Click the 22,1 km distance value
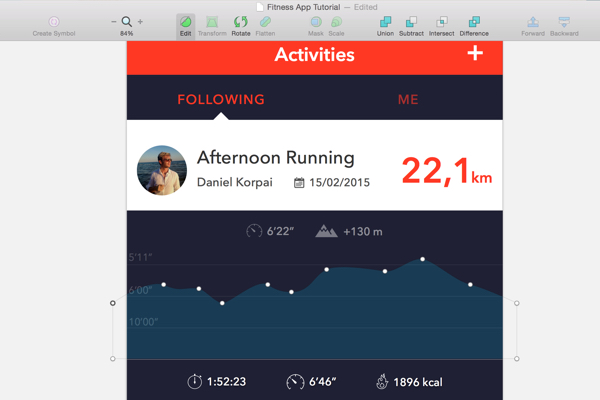The height and width of the screenshot is (400, 600). click(447, 171)
